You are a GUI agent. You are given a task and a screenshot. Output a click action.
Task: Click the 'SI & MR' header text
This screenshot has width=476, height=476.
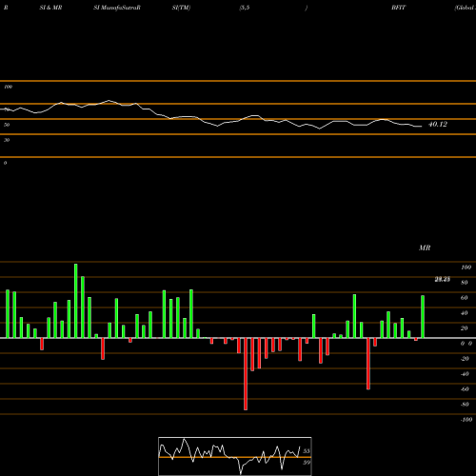coord(50,8)
